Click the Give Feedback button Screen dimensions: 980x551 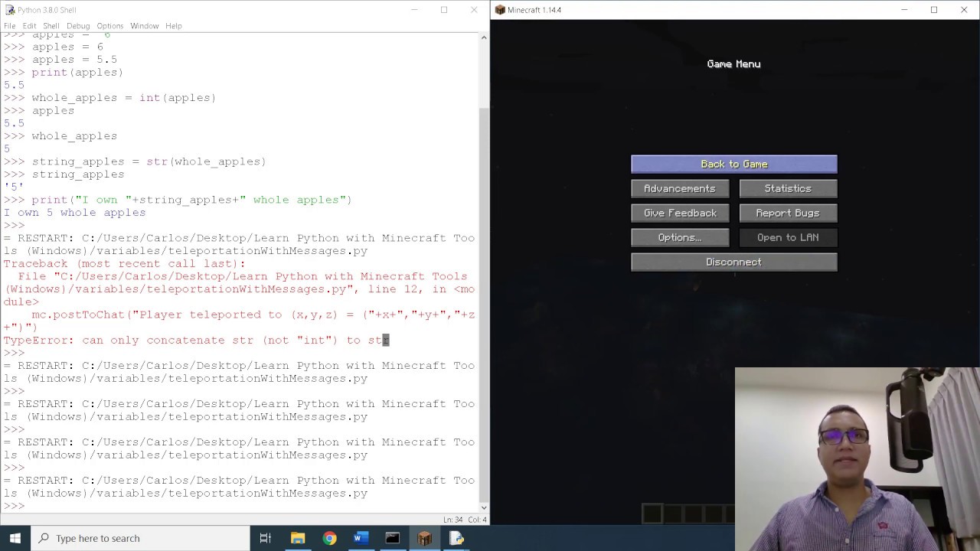(x=680, y=213)
